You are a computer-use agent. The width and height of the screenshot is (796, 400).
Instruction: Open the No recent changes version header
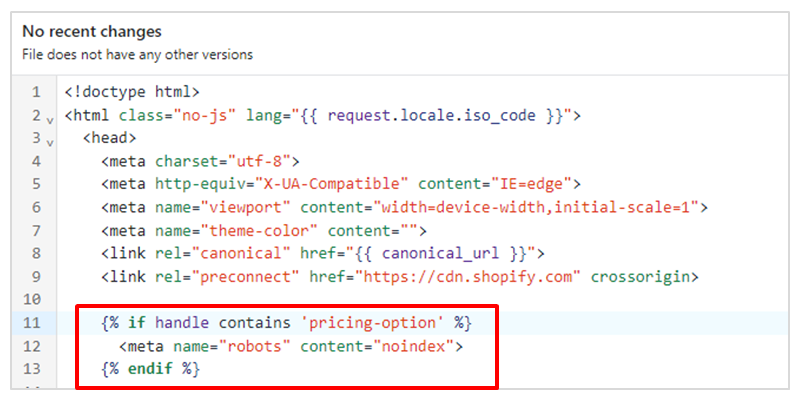pyautogui.click(x=92, y=31)
